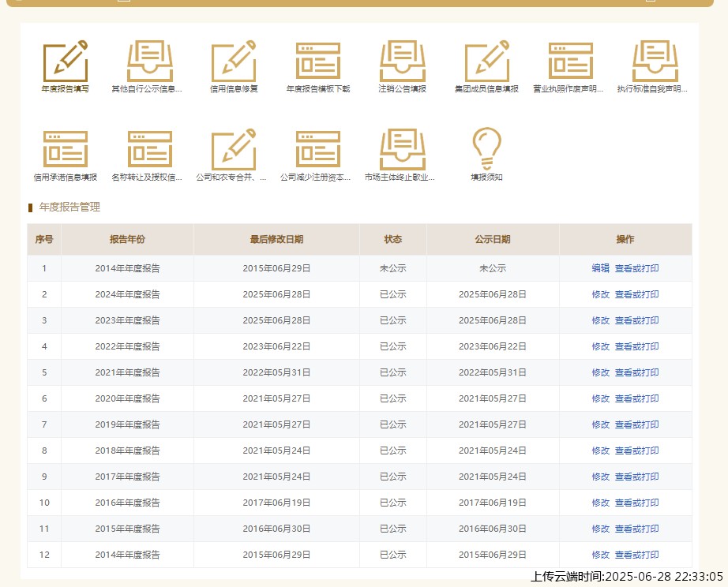728x587 pixels.
Task: Click 查看或打印 for the 2024年年度报告 row
Action: 636,294
